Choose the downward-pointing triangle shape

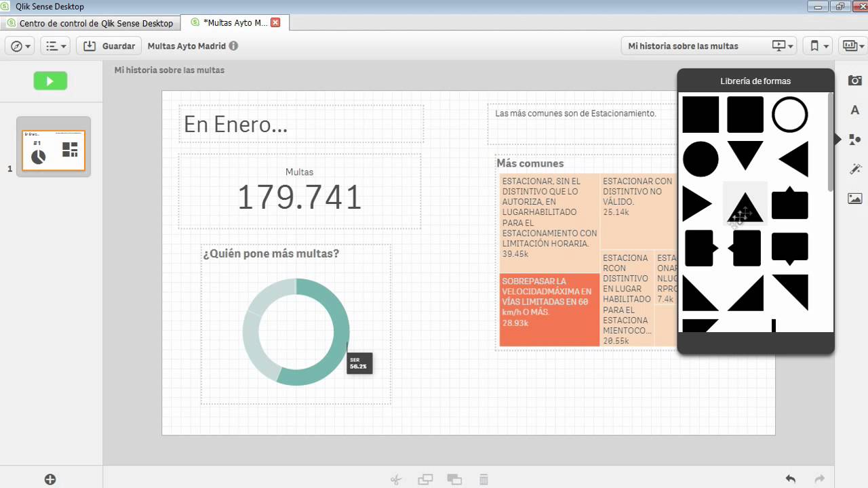click(x=745, y=155)
